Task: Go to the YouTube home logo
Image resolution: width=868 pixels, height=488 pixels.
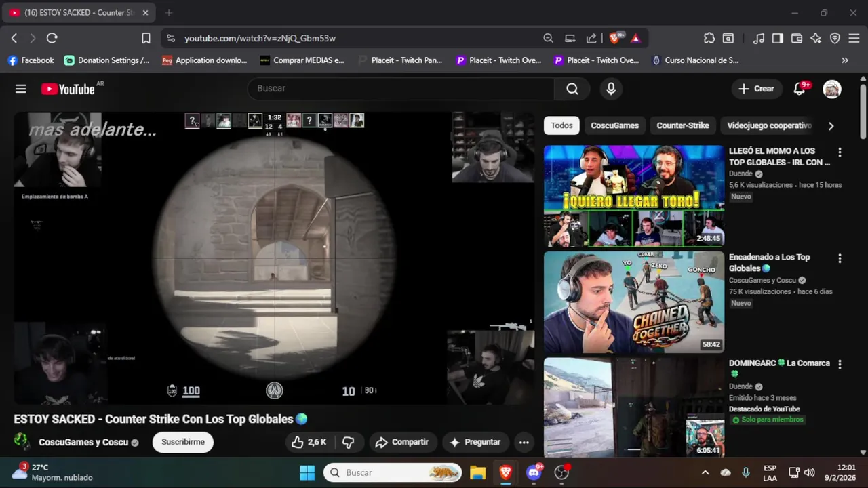Action: coord(68,89)
